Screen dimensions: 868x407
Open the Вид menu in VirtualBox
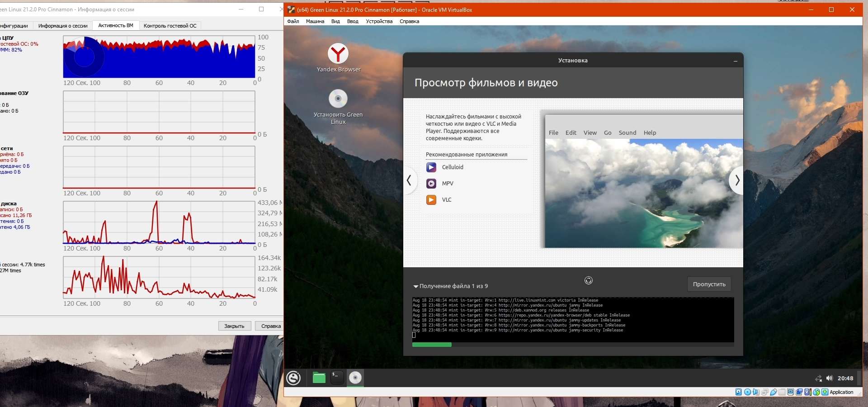point(335,21)
